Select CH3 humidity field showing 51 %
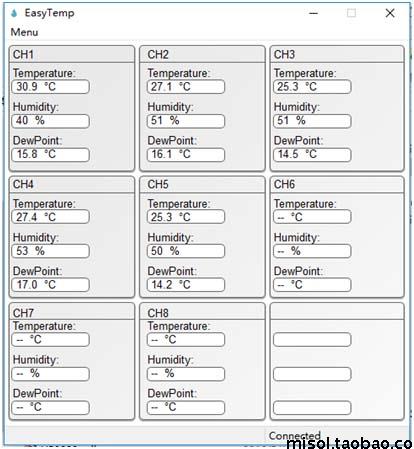Image resolution: width=414 pixels, height=449 pixels. click(312, 121)
